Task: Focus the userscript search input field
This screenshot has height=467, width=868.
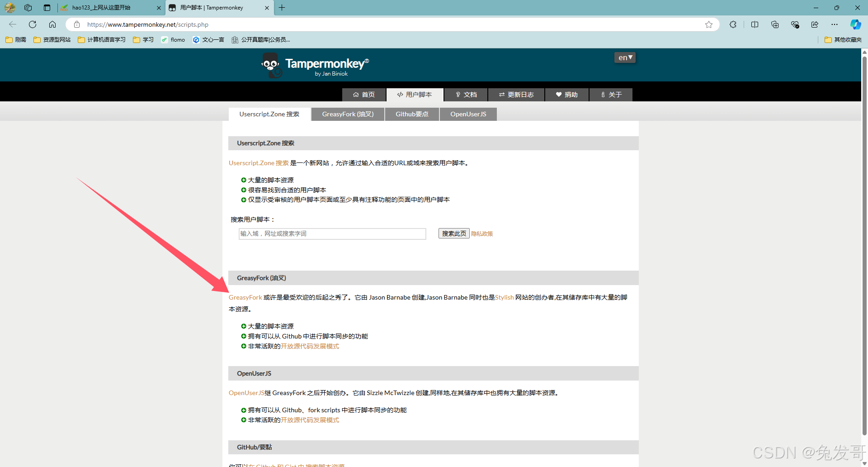Action: point(332,233)
